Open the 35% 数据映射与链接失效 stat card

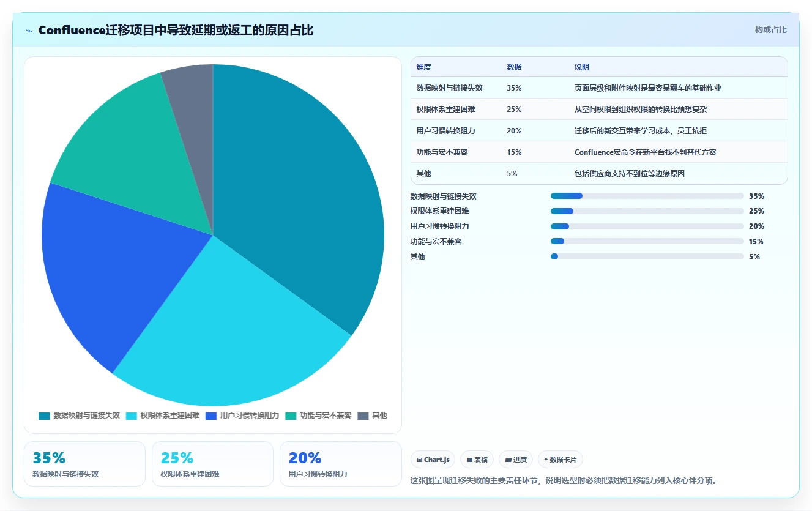point(84,464)
